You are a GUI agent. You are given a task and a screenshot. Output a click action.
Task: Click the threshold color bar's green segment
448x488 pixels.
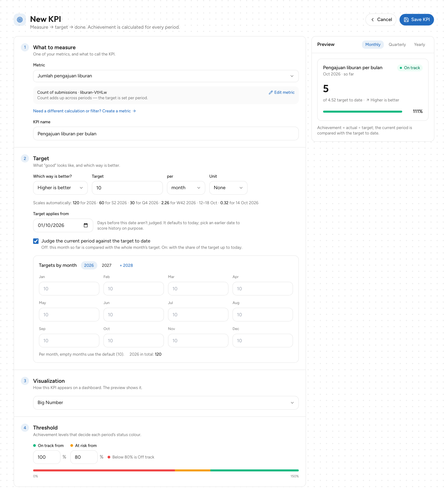click(254, 471)
